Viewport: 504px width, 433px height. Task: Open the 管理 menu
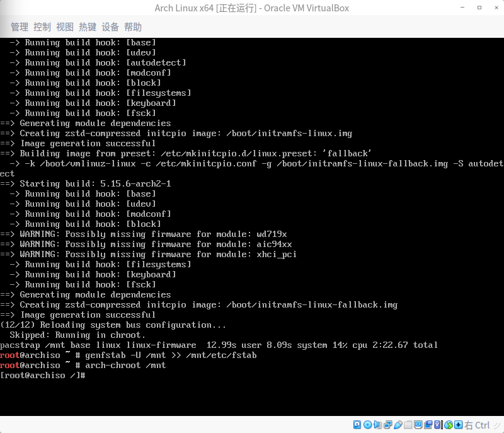[20, 27]
